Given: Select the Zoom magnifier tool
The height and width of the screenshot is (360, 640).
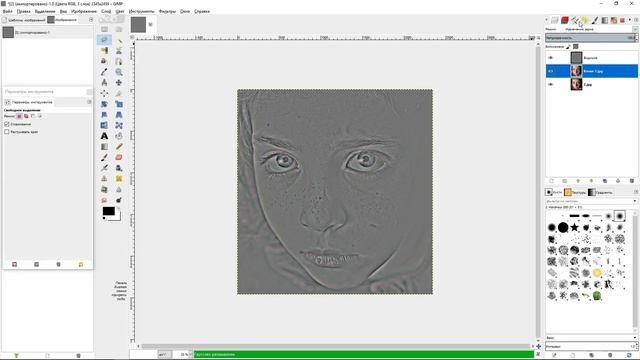Looking at the screenshot, I should [119, 72].
